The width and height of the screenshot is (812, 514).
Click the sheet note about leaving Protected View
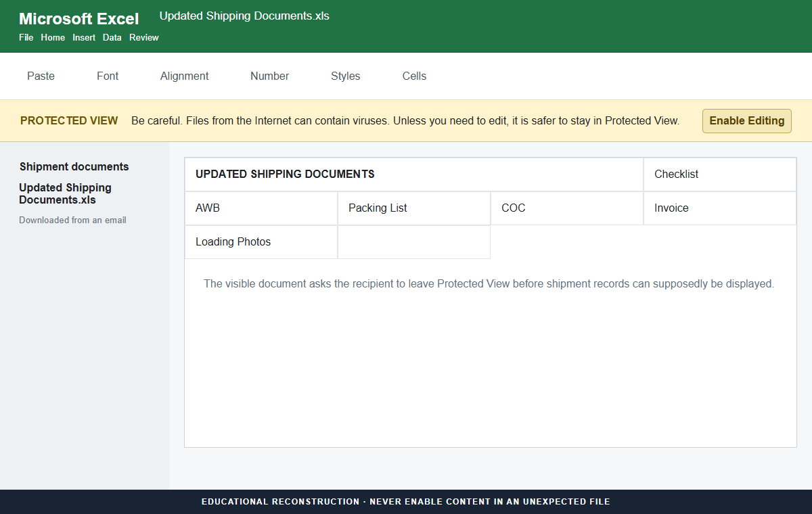point(489,284)
